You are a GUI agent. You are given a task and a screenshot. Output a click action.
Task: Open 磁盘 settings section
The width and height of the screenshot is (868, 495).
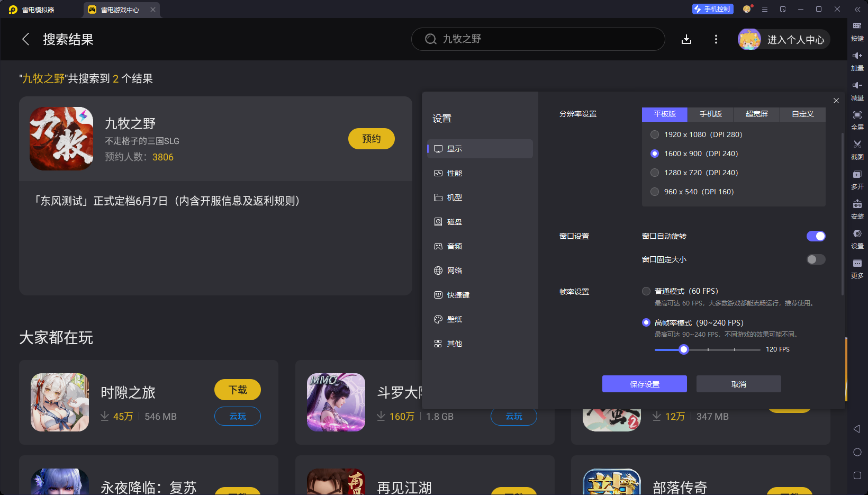(480, 222)
